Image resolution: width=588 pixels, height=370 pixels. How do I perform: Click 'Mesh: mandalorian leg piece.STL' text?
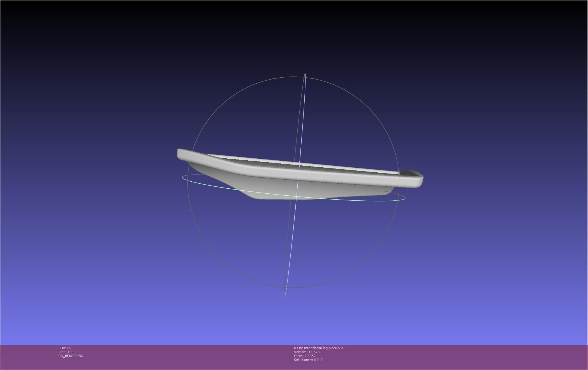point(319,348)
